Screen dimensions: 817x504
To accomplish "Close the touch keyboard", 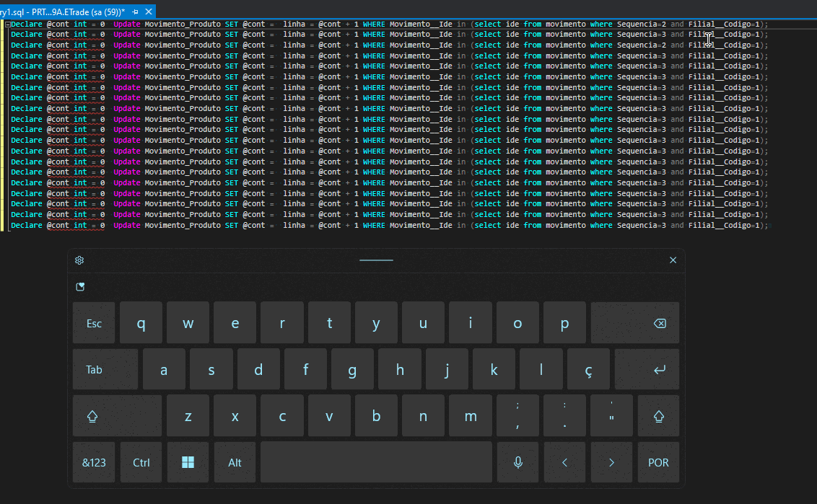I will [x=673, y=260].
